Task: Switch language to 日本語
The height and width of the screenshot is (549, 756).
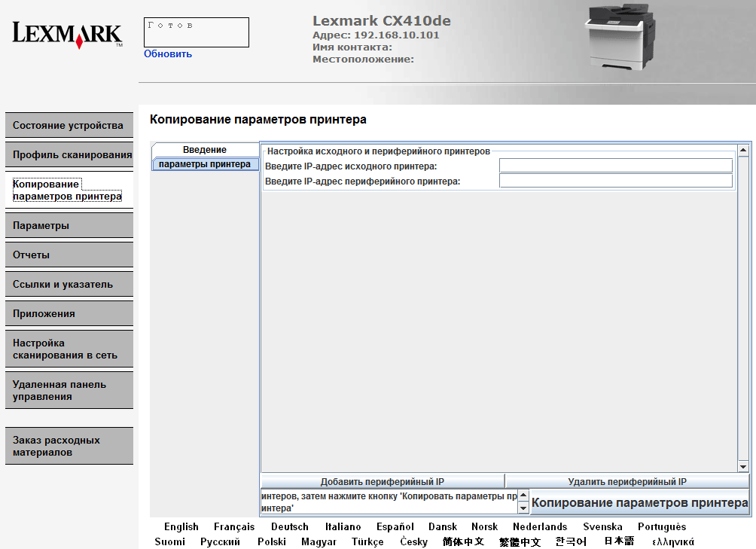Action: click(x=619, y=541)
